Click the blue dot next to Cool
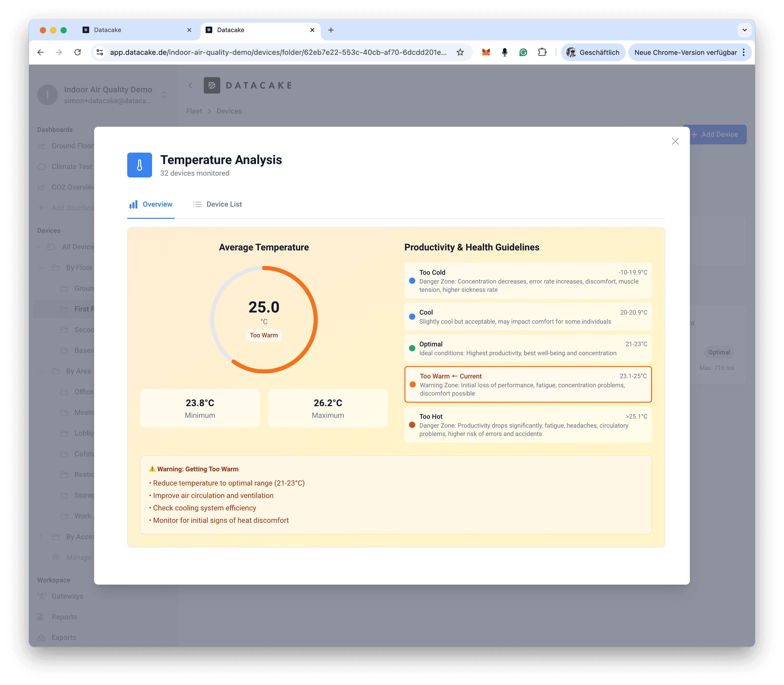 [x=412, y=317]
